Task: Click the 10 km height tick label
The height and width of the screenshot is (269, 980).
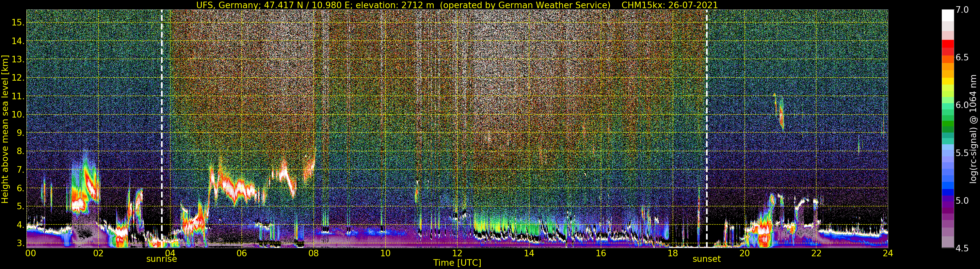Action: pyautogui.click(x=18, y=115)
